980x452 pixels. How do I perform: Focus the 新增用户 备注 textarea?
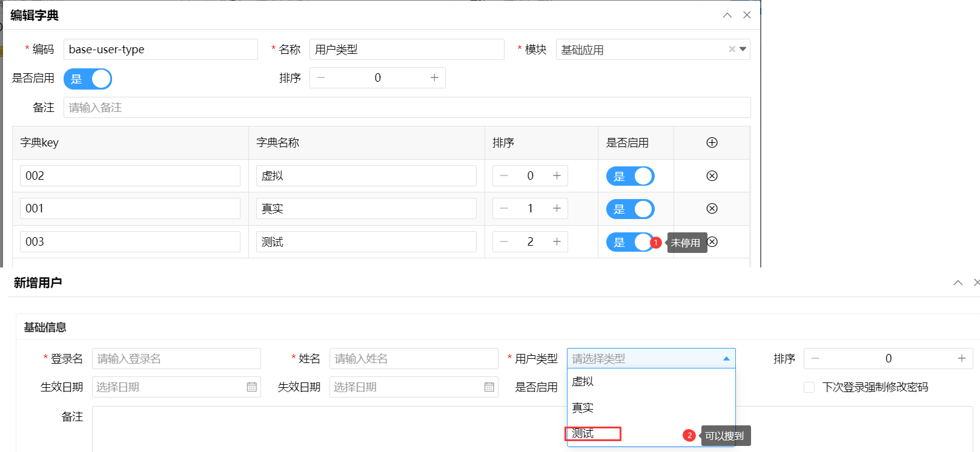point(532,429)
